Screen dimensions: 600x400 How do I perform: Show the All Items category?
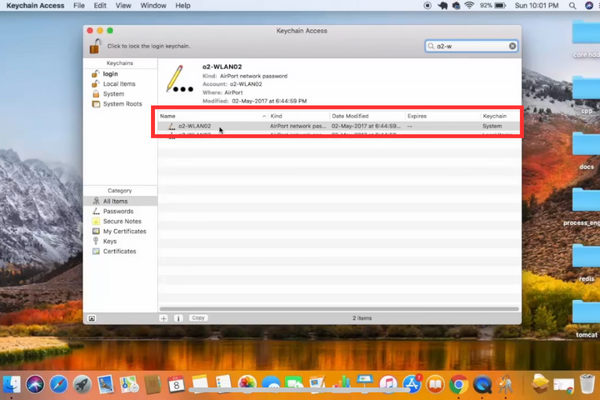point(120,201)
